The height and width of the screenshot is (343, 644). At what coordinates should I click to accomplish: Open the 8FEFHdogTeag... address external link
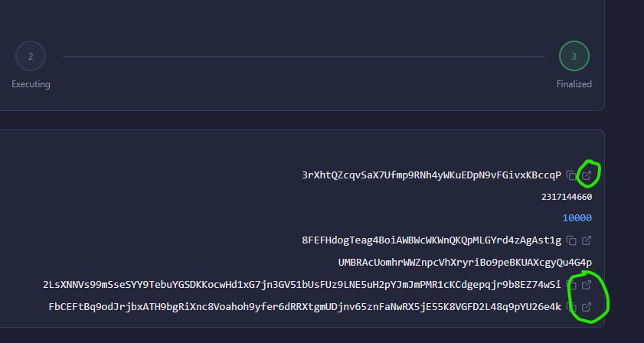click(587, 240)
